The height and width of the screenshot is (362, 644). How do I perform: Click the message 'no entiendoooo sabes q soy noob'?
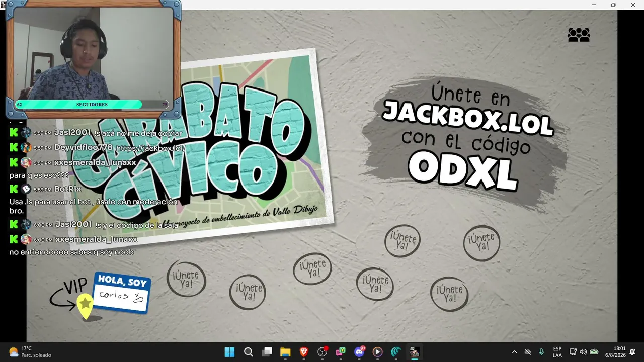71,252
